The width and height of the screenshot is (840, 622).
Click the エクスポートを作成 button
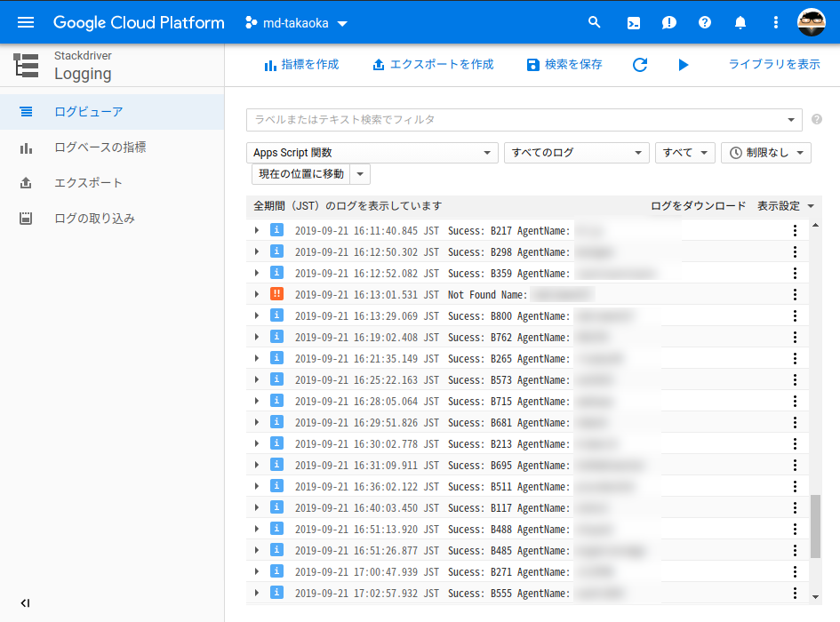click(433, 65)
